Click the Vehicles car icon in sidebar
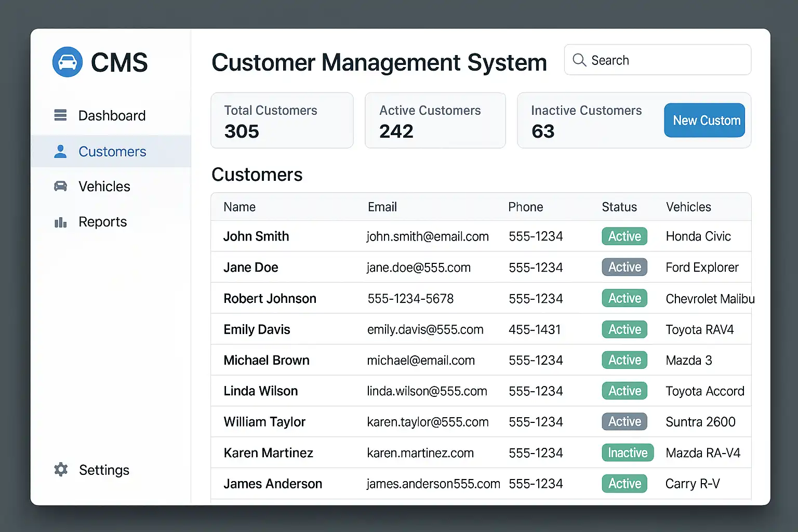 tap(60, 187)
